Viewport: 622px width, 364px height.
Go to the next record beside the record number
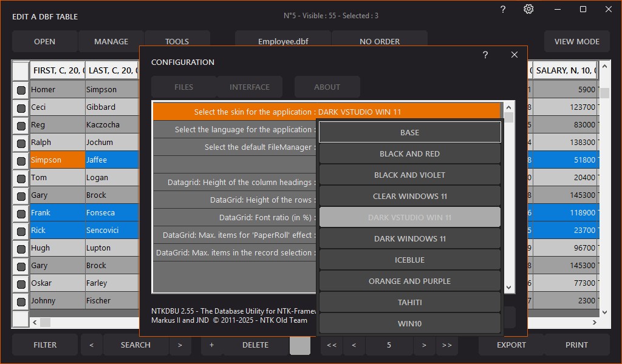pos(424,345)
